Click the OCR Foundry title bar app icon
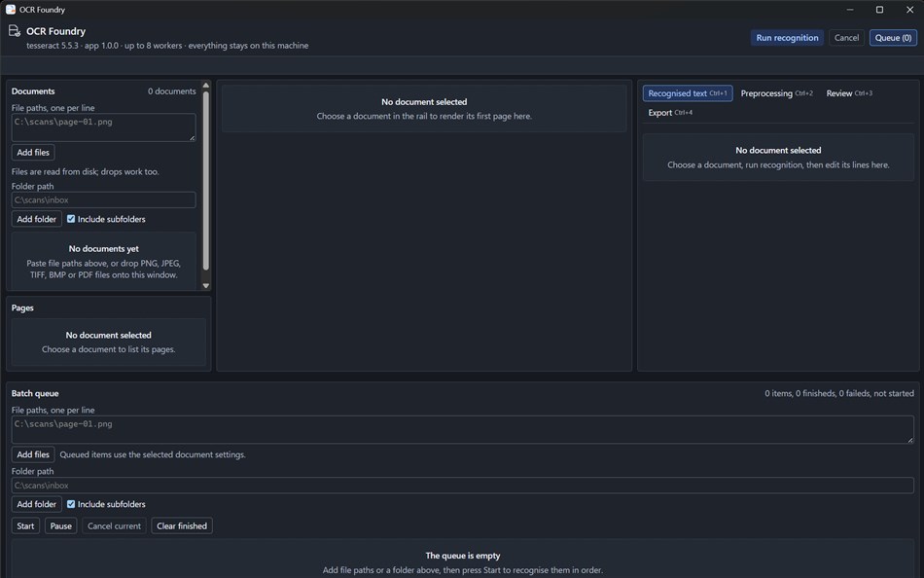This screenshot has width=924, height=578. pyautogui.click(x=11, y=10)
